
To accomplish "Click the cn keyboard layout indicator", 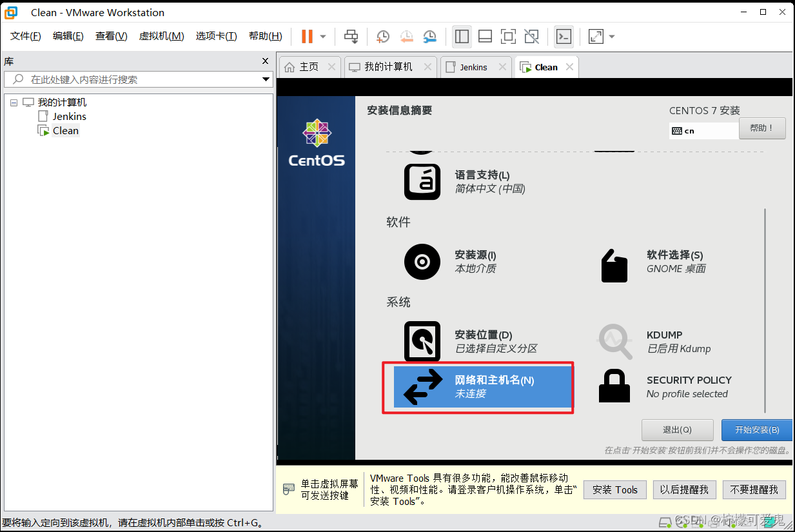I will pos(704,130).
